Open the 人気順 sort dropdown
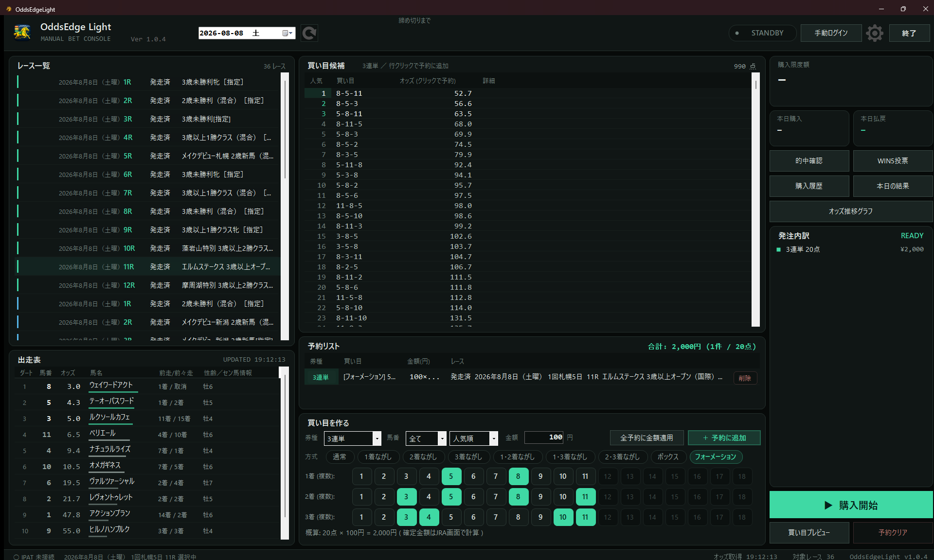Image resolution: width=934 pixels, height=560 pixels. [x=473, y=438]
